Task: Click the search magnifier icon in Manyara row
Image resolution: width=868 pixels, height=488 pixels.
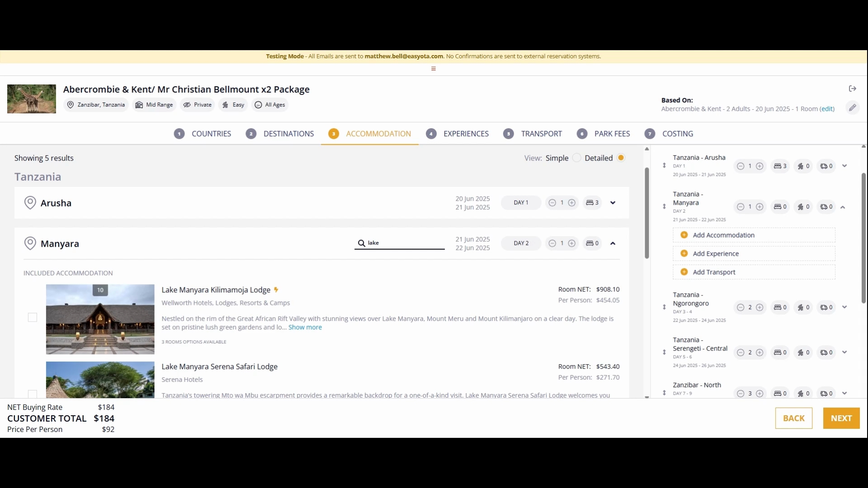Action: [x=361, y=243]
